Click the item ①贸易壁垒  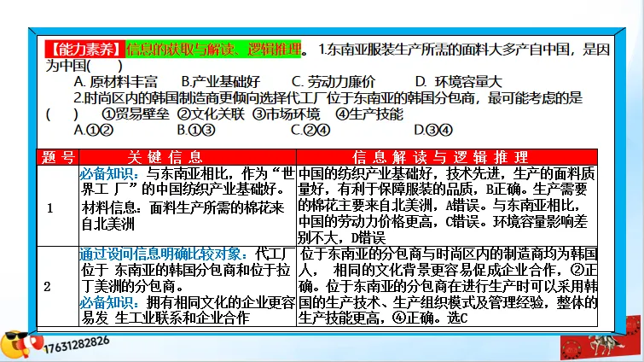pos(135,114)
